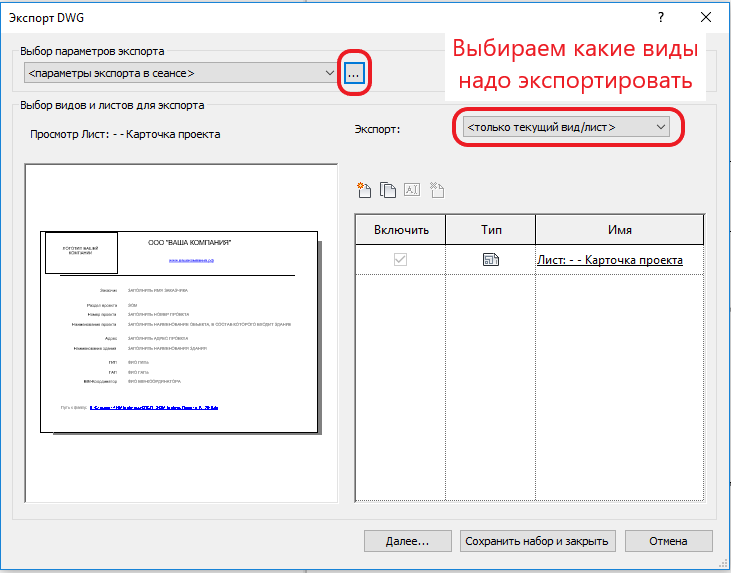Close the Экспорт DWG dialog window
The image size is (731, 573).
[x=706, y=18]
